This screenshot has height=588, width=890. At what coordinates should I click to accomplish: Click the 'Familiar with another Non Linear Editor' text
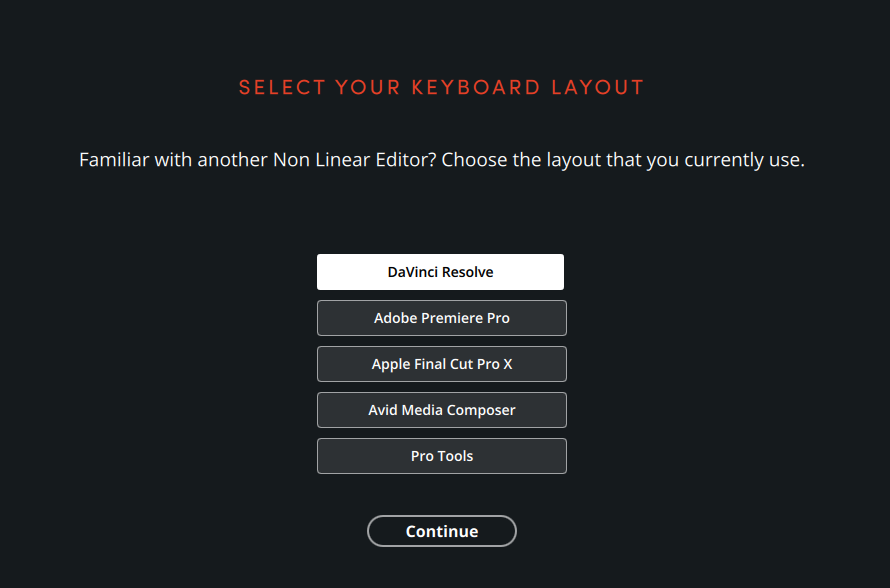441,160
